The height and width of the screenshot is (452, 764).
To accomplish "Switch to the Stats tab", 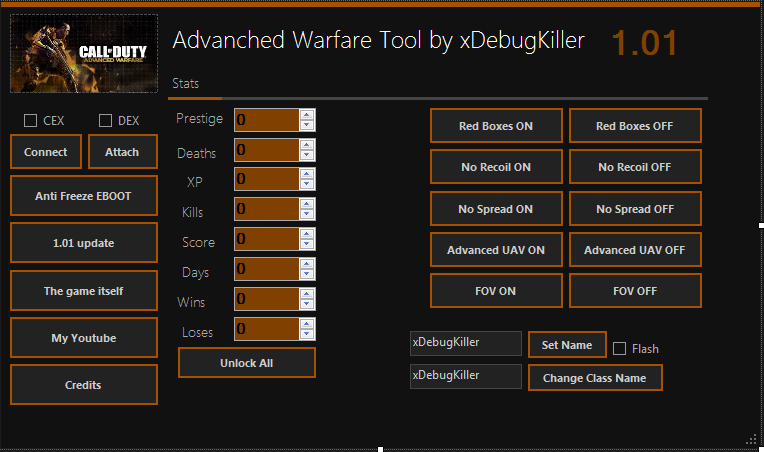I will 186,84.
